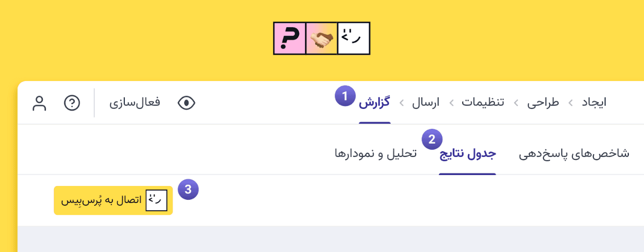Viewport: 644px width, 252px height.
Task: Click the white Porsline face logo tile
Action: pos(354,39)
